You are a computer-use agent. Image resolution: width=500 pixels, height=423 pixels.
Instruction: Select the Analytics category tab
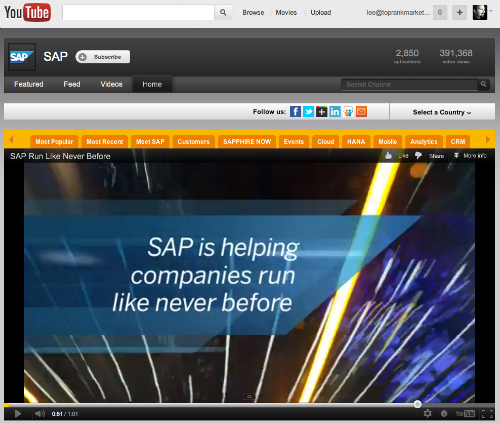[424, 142]
